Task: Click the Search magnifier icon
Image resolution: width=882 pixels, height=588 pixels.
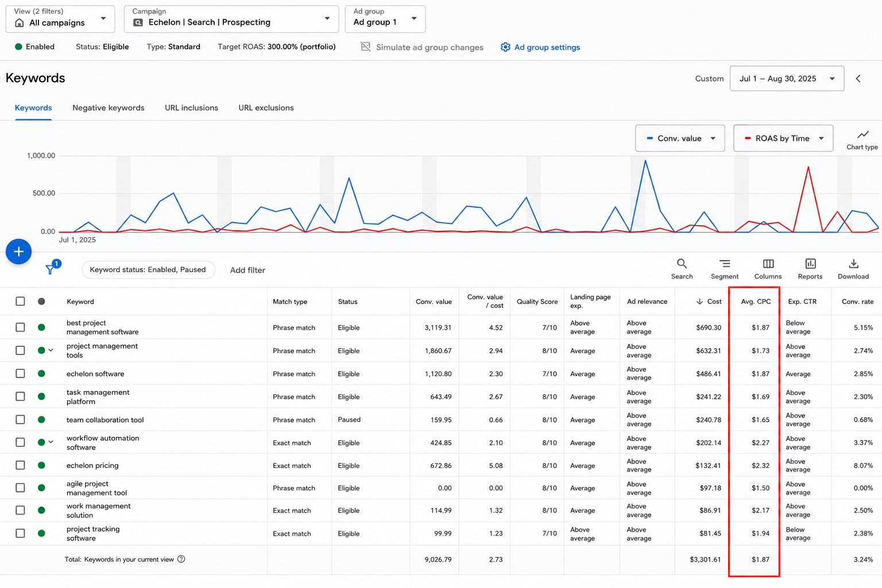Action: (682, 264)
